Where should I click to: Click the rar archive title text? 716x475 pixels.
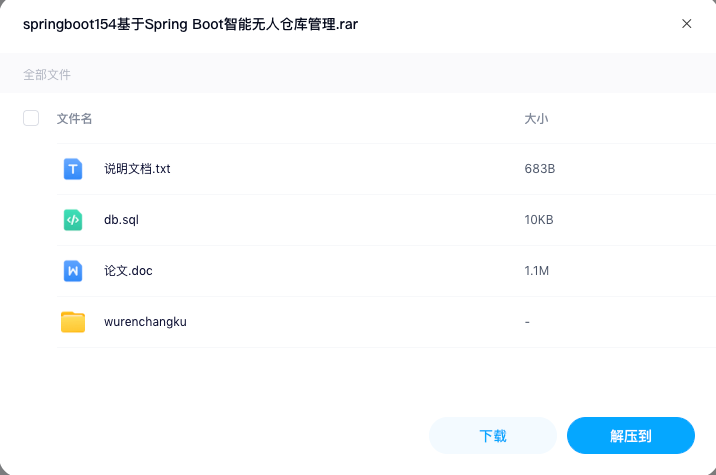[190, 24]
